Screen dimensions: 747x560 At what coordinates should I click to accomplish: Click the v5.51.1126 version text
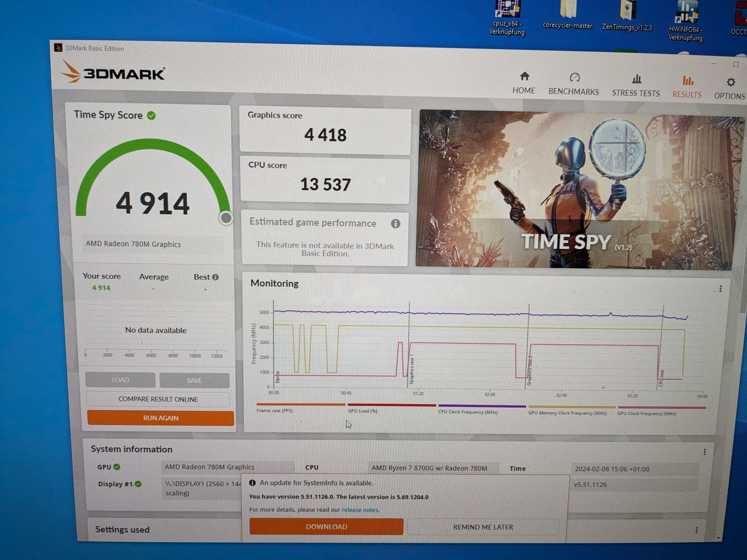[590, 485]
